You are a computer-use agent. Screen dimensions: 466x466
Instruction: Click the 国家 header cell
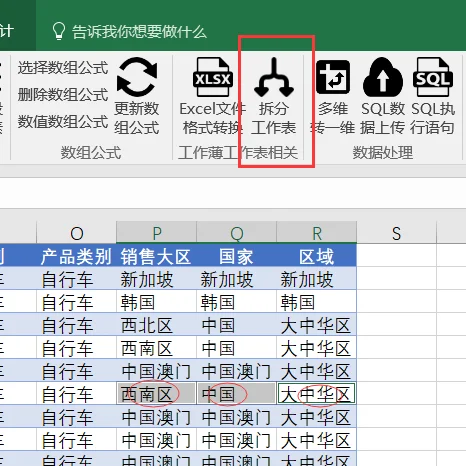[236, 255]
